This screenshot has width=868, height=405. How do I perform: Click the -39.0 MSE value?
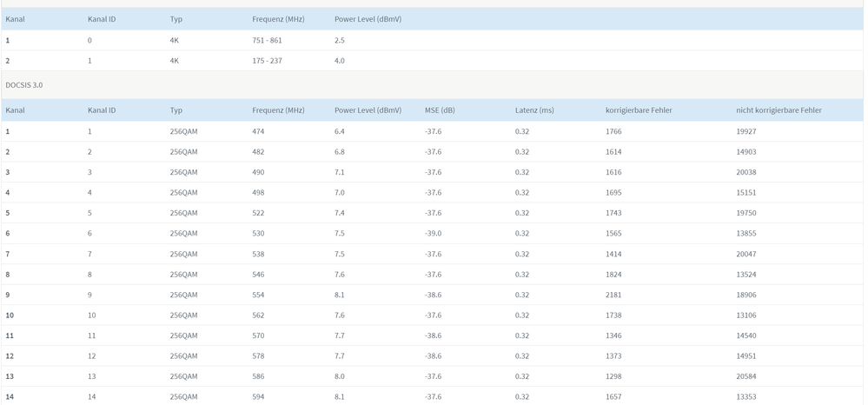click(x=433, y=234)
